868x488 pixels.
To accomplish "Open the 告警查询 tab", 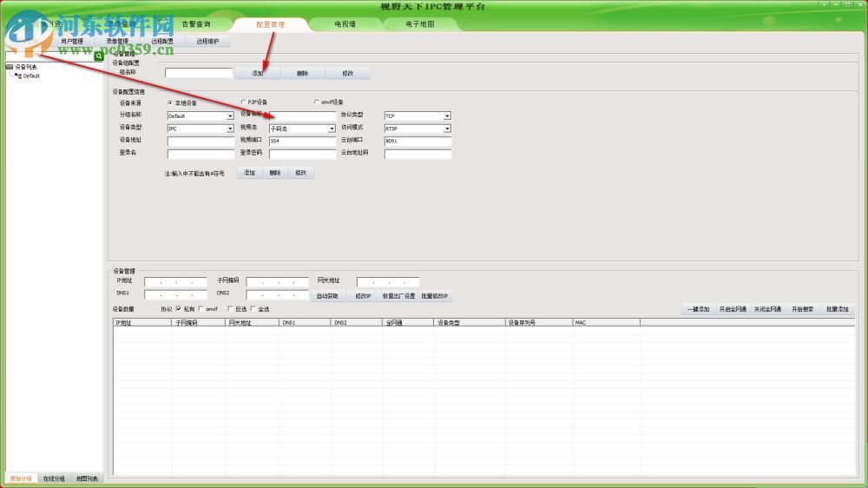I will [x=196, y=24].
